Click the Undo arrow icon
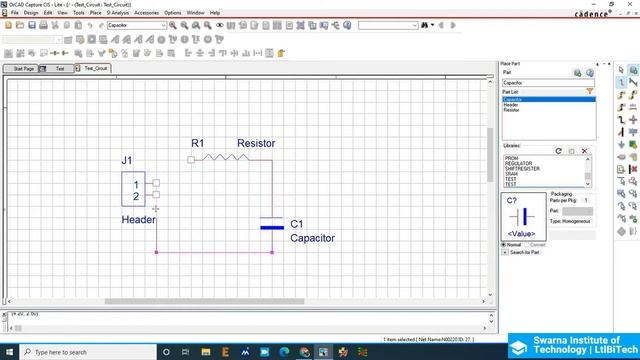 click(x=90, y=25)
